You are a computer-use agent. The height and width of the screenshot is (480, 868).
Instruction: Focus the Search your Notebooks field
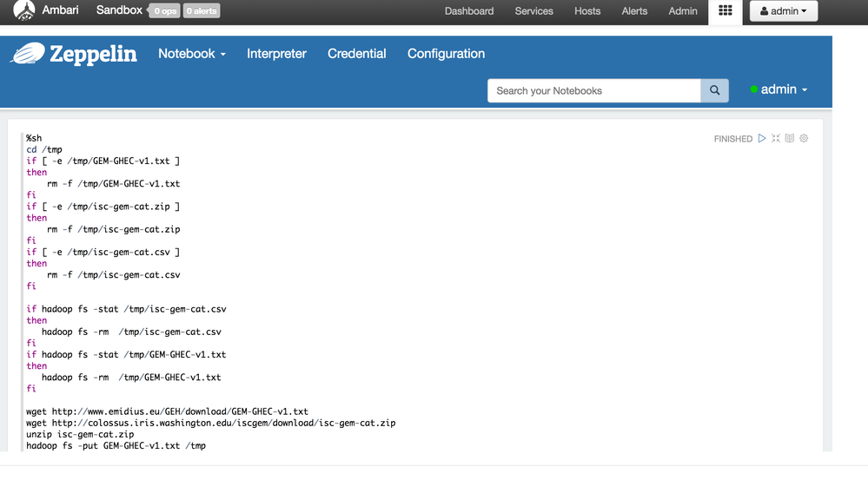[594, 90]
